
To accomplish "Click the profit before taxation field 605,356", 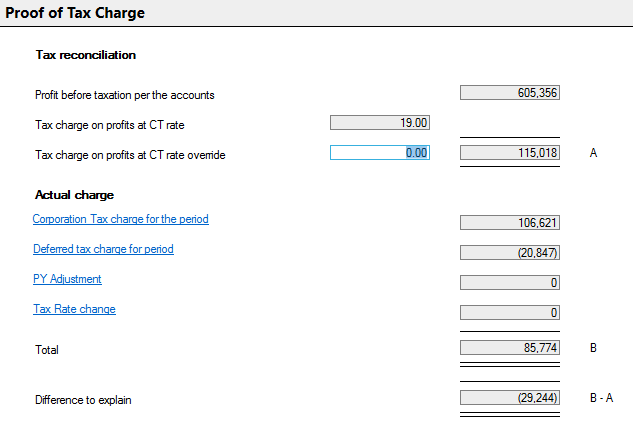I will pyautogui.click(x=510, y=92).
